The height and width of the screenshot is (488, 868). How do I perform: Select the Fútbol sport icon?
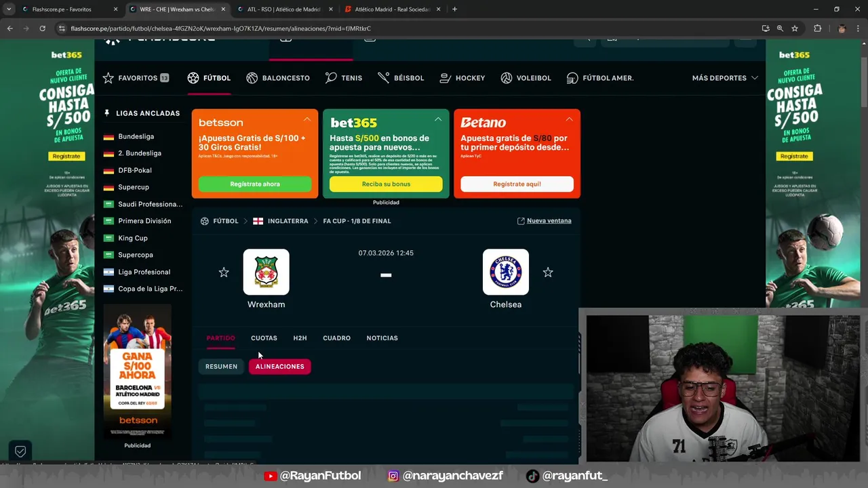coord(193,78)
